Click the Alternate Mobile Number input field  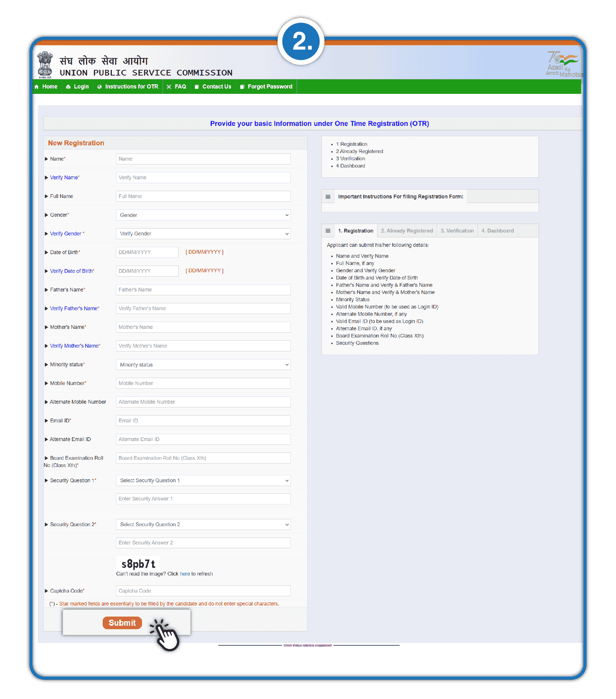(203, 402)
